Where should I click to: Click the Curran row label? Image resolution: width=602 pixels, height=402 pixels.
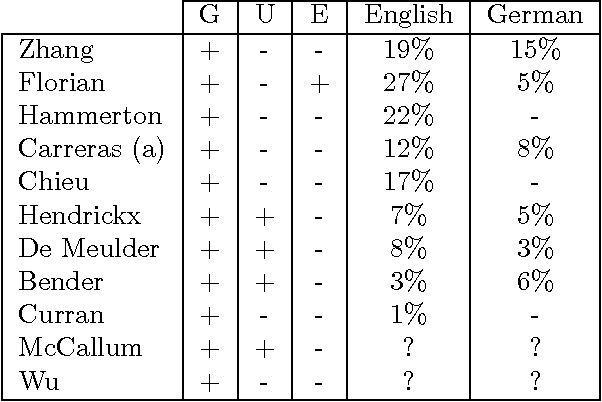[61, 315]
